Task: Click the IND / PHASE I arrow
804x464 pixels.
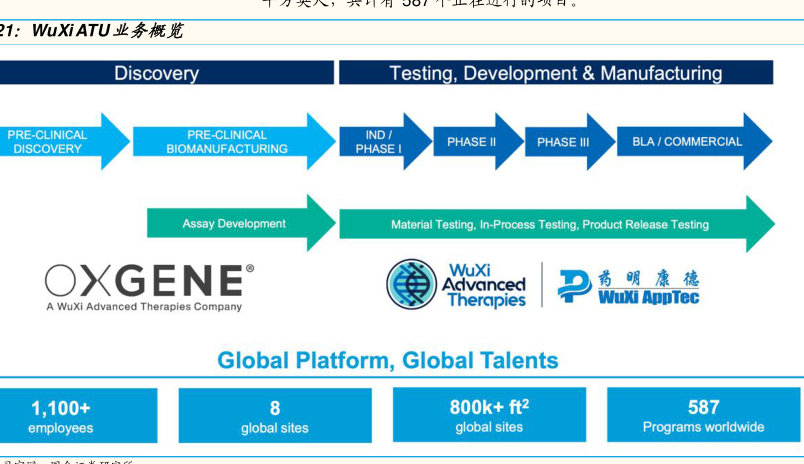Action: 386,142
